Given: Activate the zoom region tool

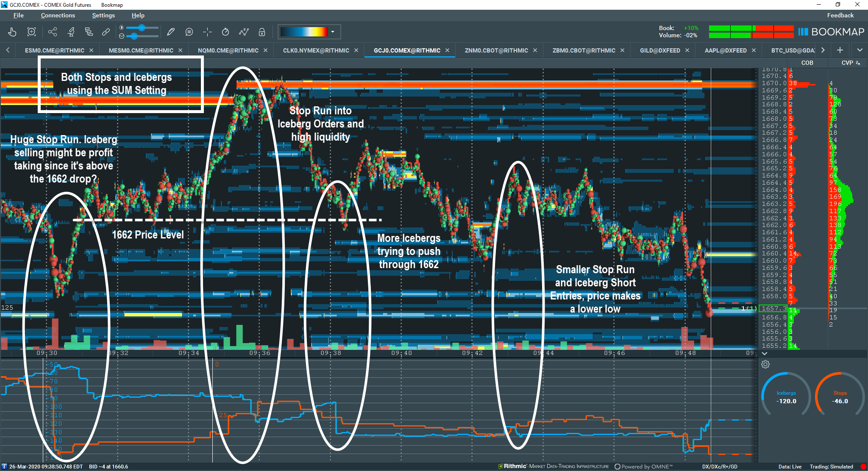Looking at the screenshot, I should (31, 32).
